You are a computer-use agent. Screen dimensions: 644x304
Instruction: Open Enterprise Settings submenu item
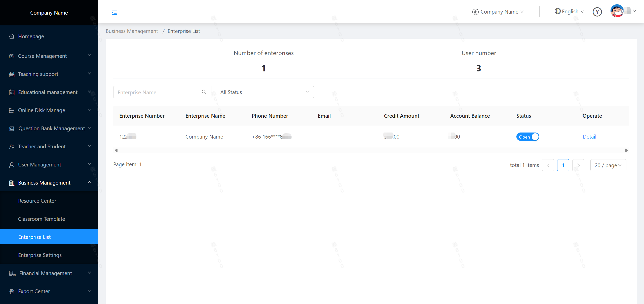pos(40,255)
